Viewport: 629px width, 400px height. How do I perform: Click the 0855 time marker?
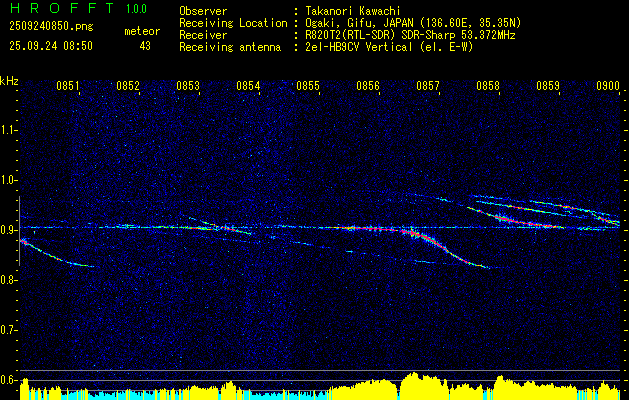coord(308,86)
